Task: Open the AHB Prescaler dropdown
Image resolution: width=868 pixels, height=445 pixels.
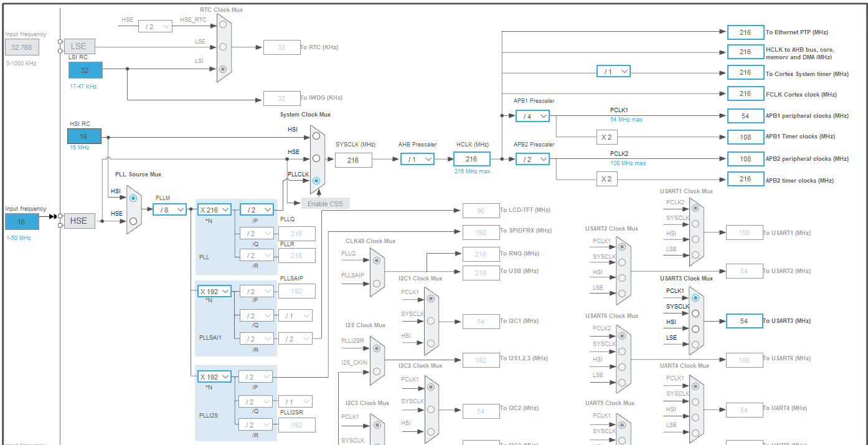Action: tap(417, 160)
